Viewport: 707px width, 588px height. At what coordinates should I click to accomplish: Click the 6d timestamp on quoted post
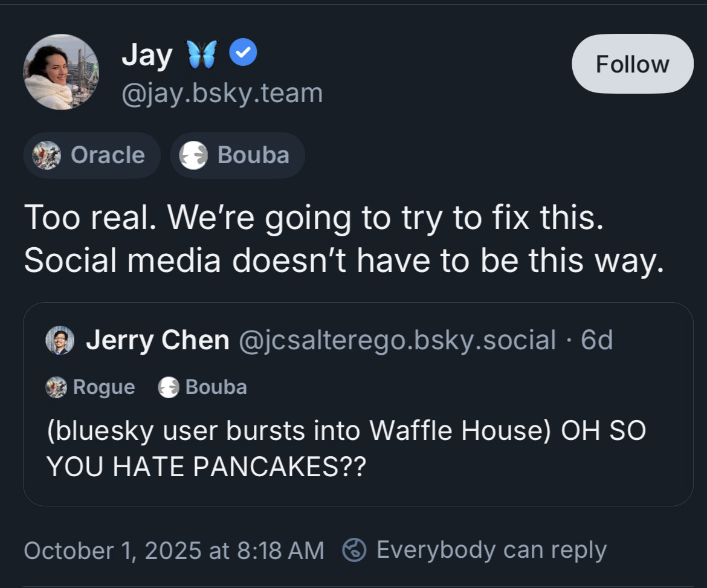tap(596, 340)
